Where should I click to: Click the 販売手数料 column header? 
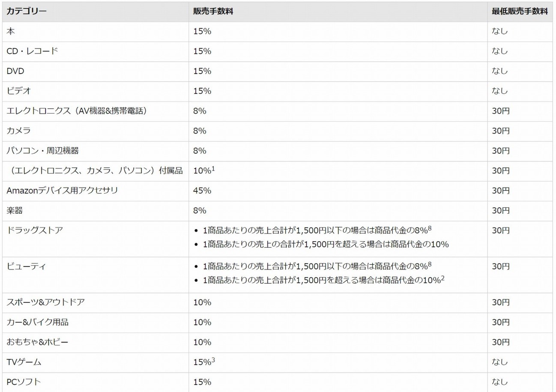click(213, 12)
